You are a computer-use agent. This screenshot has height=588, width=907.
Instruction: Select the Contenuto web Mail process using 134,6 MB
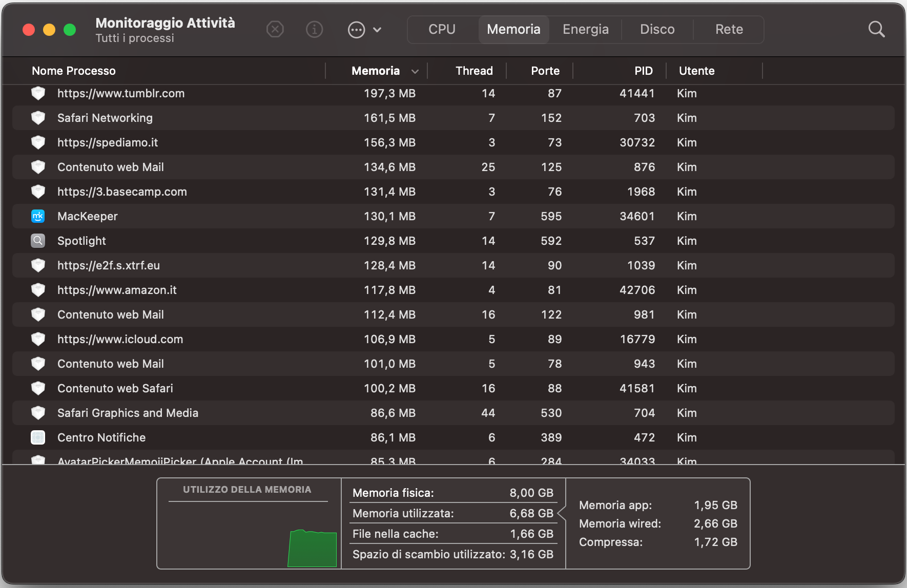(111, 167)
